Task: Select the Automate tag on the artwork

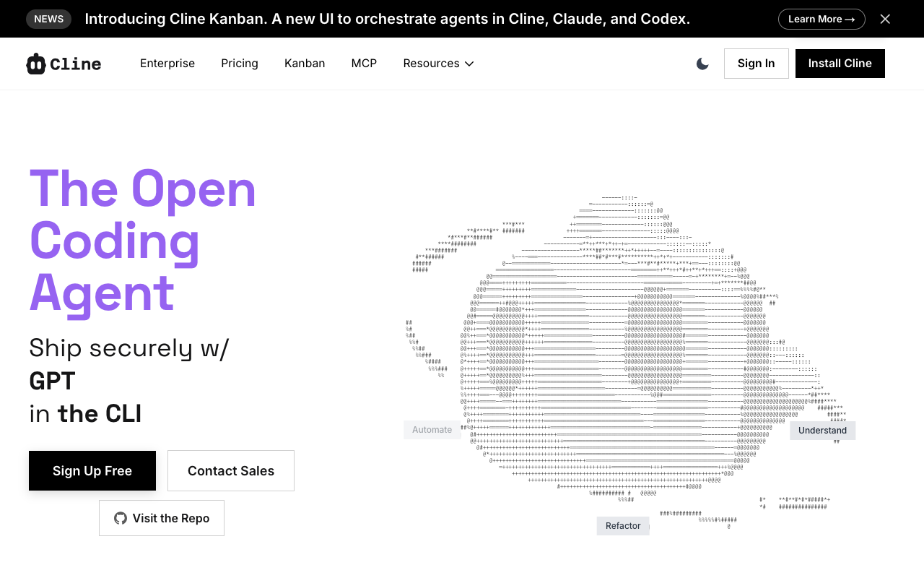Action: [x=432, y=430]
